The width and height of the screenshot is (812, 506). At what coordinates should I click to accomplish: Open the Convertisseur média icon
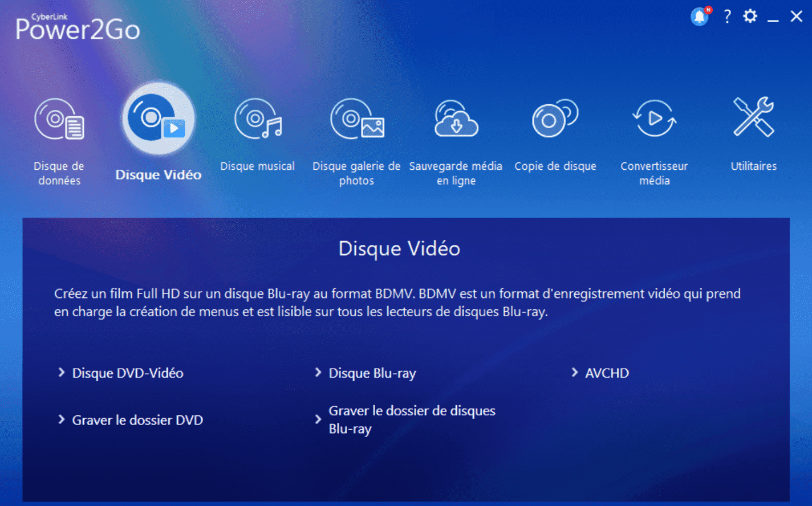click(x=654, y=119)
